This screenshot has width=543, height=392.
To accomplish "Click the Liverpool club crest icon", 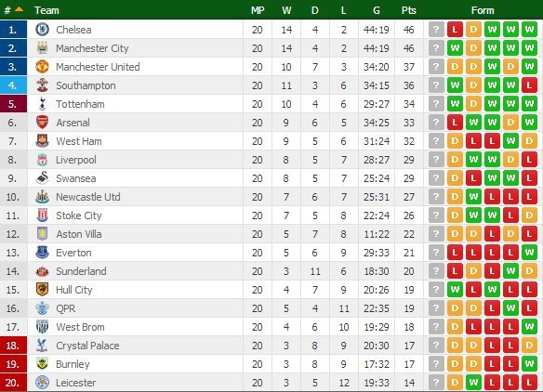I will tap(42, 160).
